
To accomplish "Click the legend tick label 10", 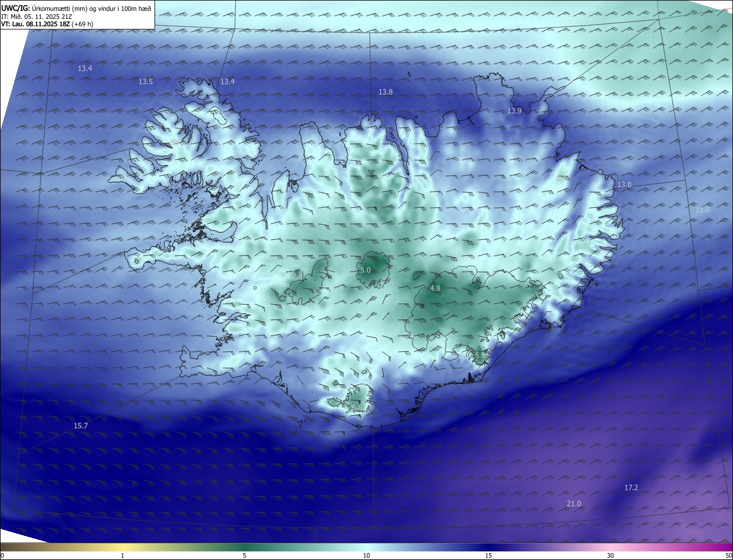I will 366,556.
